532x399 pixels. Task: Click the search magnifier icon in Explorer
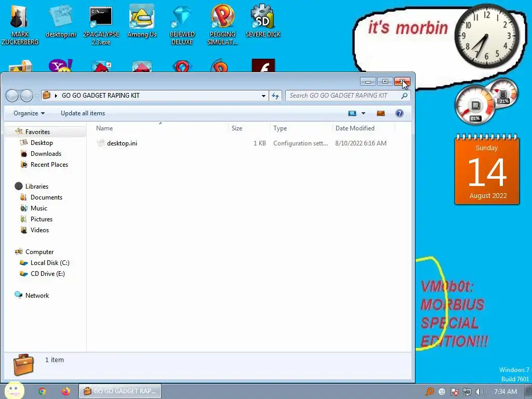pyautogui.click(x=404, y=96)
